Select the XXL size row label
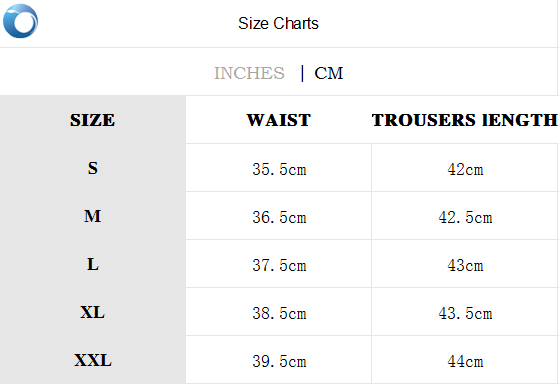Viewport: 559px width, 384px height. [93, 360]
